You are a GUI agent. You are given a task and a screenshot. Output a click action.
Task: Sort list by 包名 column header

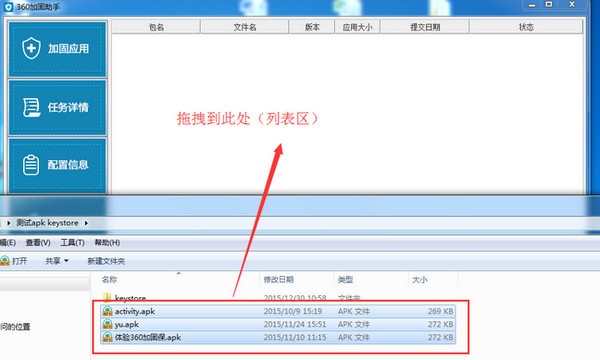(156, 27)
